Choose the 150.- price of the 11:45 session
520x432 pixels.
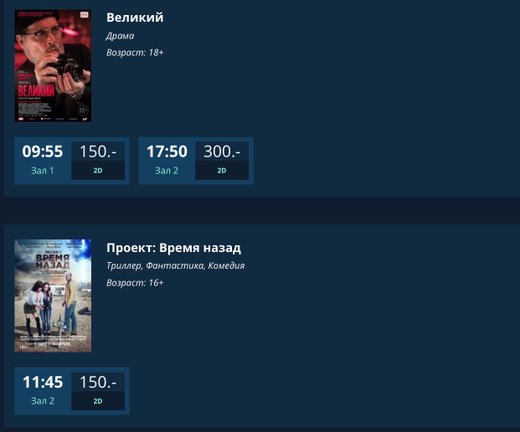click(x=98, y=382)
